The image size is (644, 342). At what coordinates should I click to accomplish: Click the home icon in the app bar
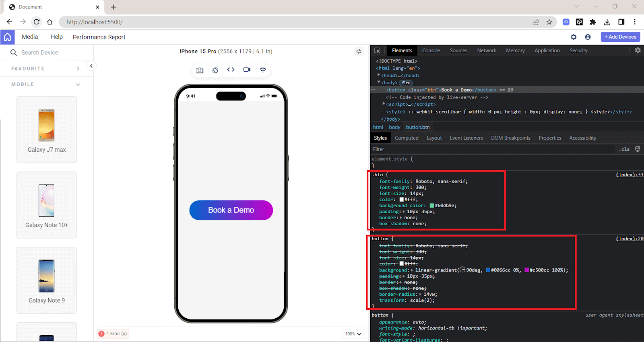coord(7,37)
